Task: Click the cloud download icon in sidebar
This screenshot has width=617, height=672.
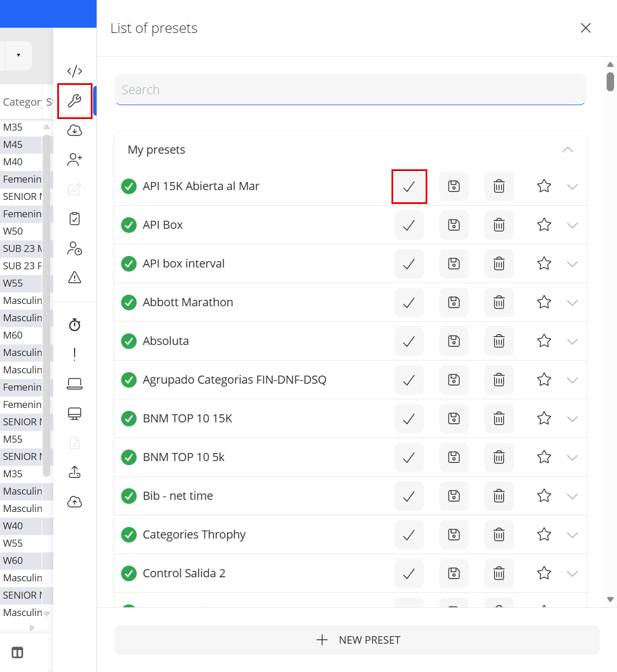Action: [75, 130]
